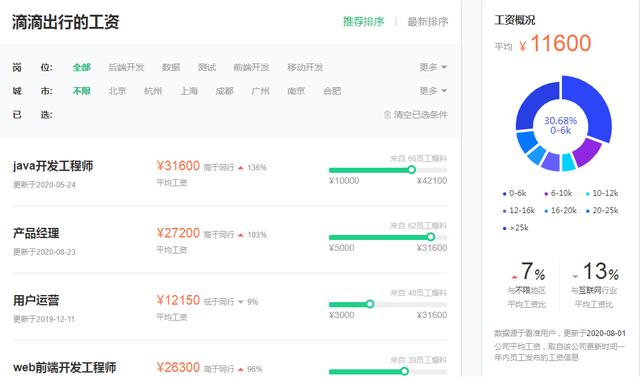
Task: Click the ¥42100 maximum salary label
Action: tap(432, 181)
